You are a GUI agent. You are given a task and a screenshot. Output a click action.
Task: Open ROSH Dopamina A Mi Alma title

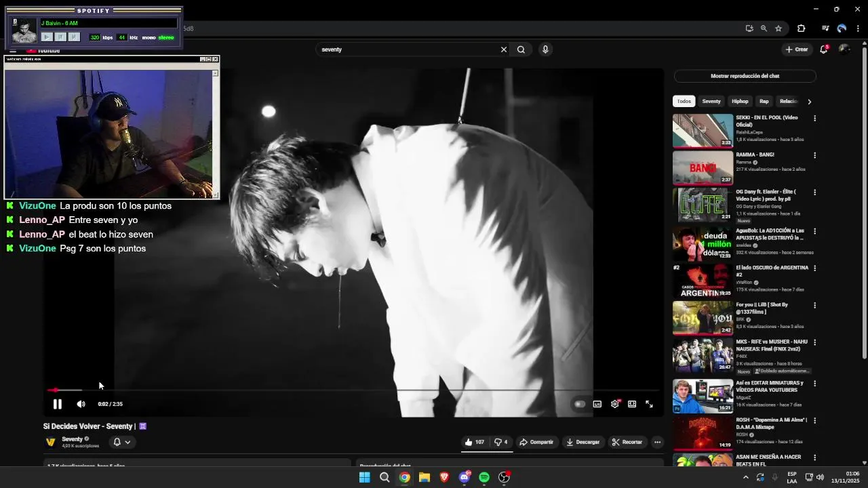click(772, 423)
